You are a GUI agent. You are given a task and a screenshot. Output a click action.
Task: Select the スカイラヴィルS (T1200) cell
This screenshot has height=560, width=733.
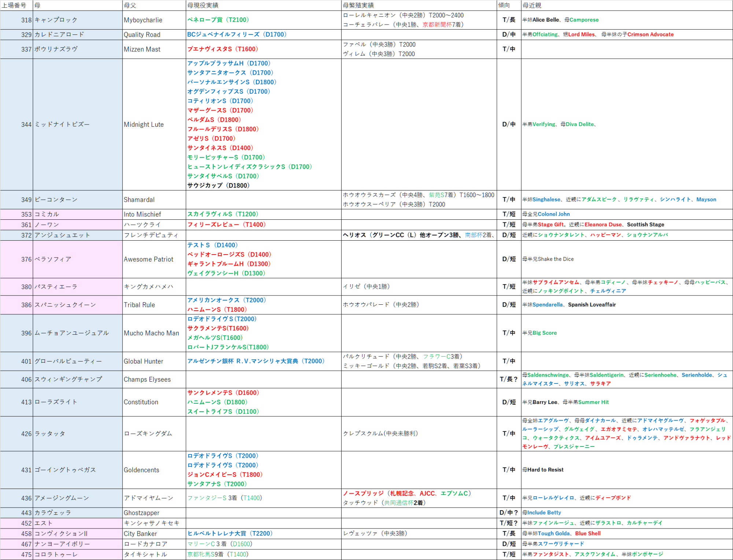(223, 214)
